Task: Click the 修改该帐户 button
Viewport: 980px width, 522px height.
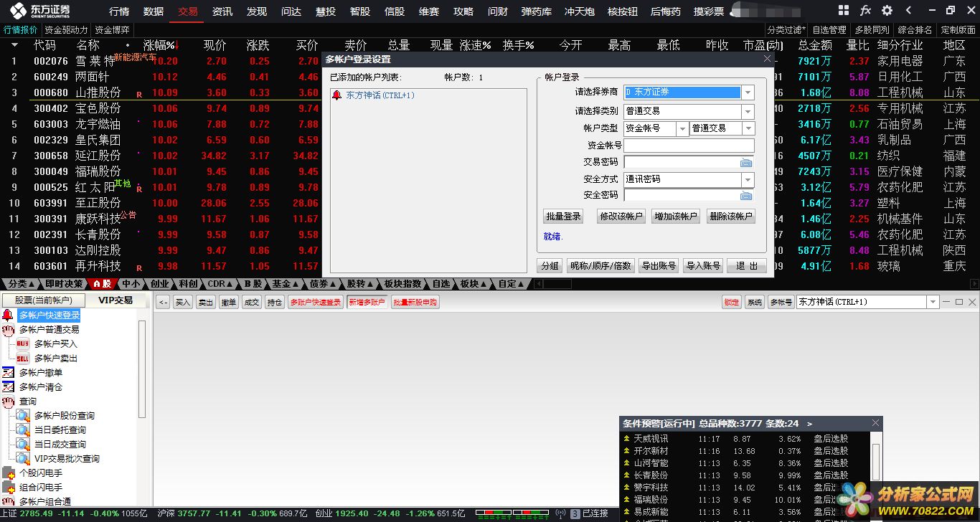Action: tap(621, 217)
